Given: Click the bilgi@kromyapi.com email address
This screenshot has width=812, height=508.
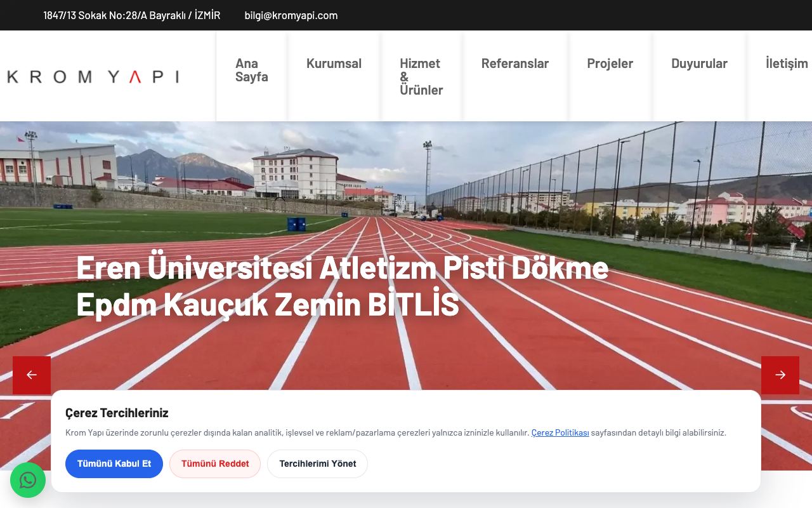Looking at the screenshot, I should pos(291,15).
